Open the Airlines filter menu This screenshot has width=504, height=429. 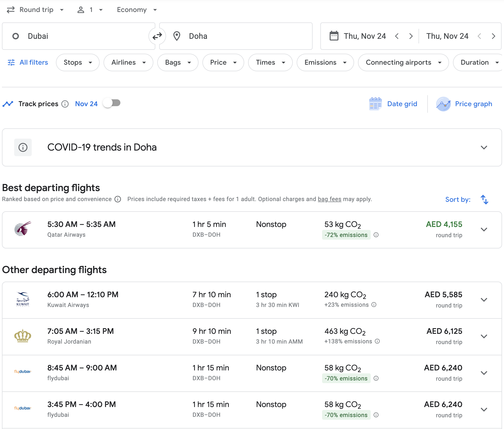(128, 62)
